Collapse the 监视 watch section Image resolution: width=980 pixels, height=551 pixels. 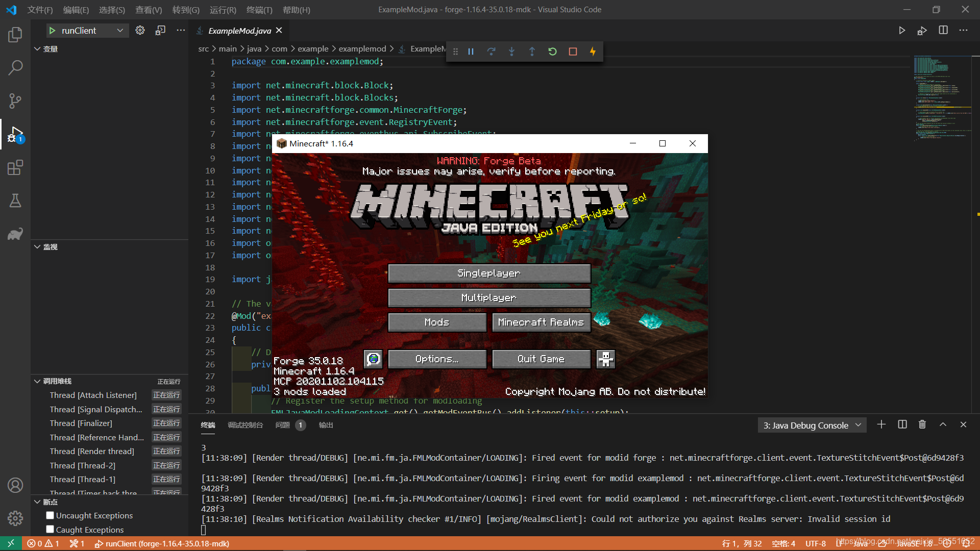click(x=37, y=247)
